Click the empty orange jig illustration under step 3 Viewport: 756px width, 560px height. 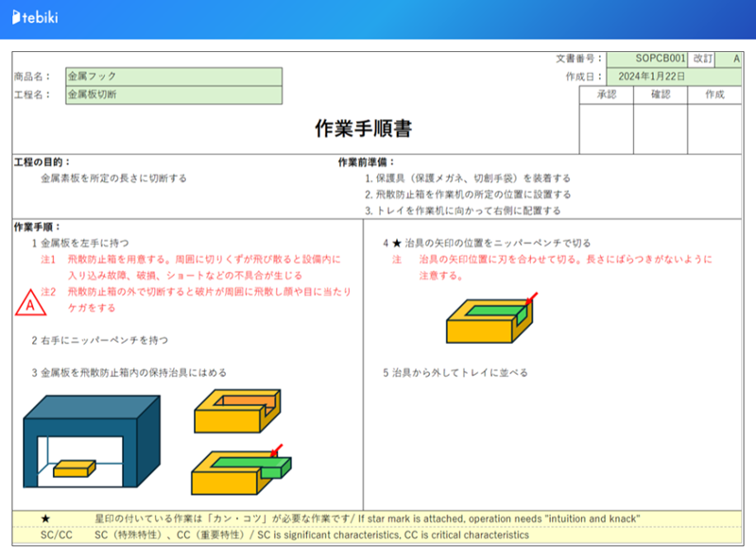(x=237, y=411)
